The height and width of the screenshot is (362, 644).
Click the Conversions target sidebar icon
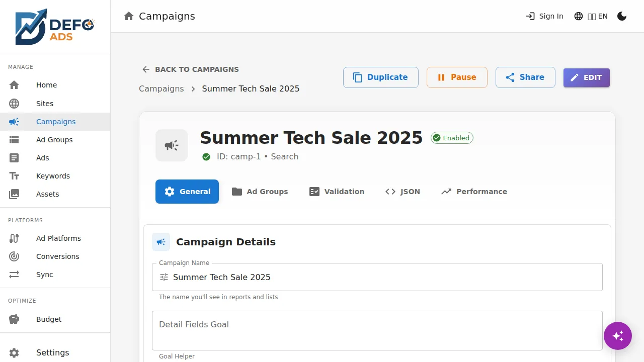tap(14, 256)
